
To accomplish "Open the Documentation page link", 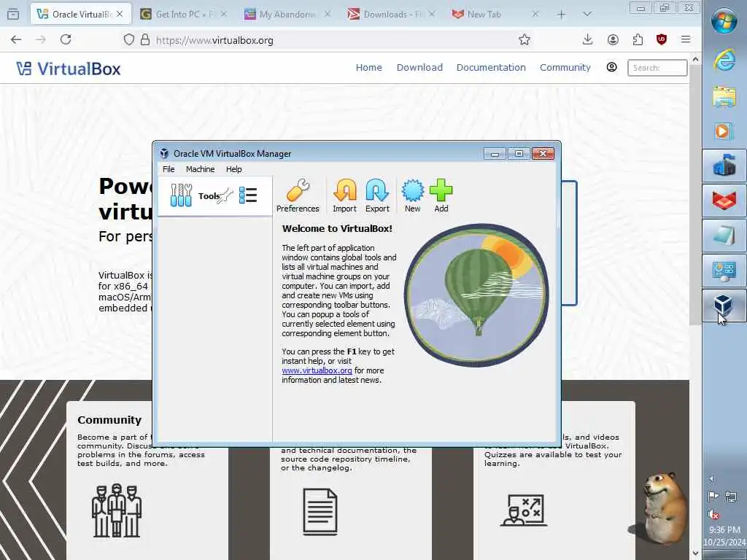I will pyautogui.click(x=491, y=68).
